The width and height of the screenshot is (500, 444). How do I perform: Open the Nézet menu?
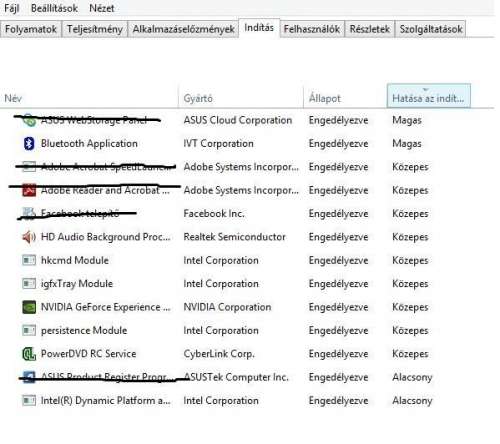(x=102, y=8)
